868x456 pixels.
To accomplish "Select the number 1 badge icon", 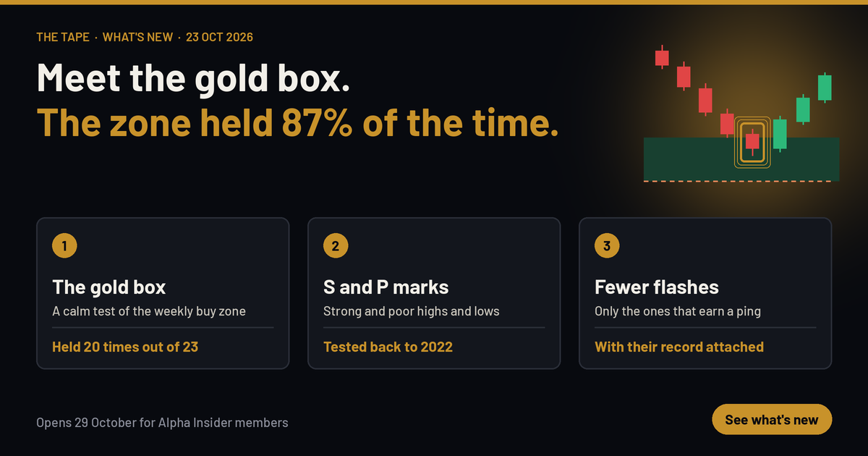I will (x=64, y=246).
